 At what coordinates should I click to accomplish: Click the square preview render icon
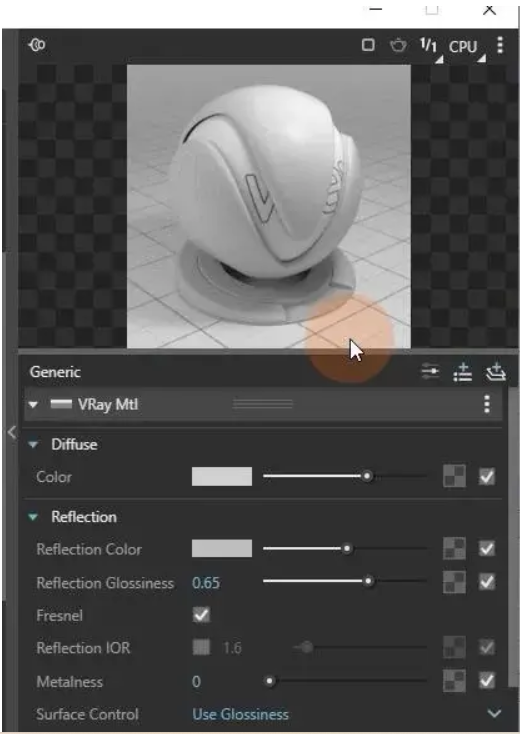[368, 45]
